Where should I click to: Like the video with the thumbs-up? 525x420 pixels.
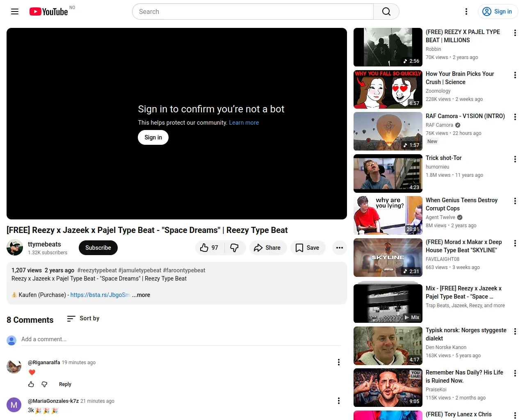(204, 248)
